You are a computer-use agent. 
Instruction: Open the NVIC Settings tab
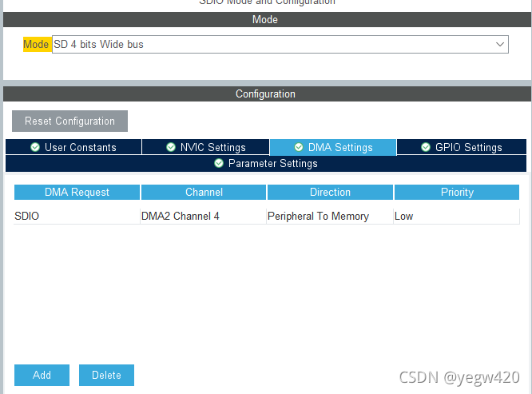coord(205,147)
